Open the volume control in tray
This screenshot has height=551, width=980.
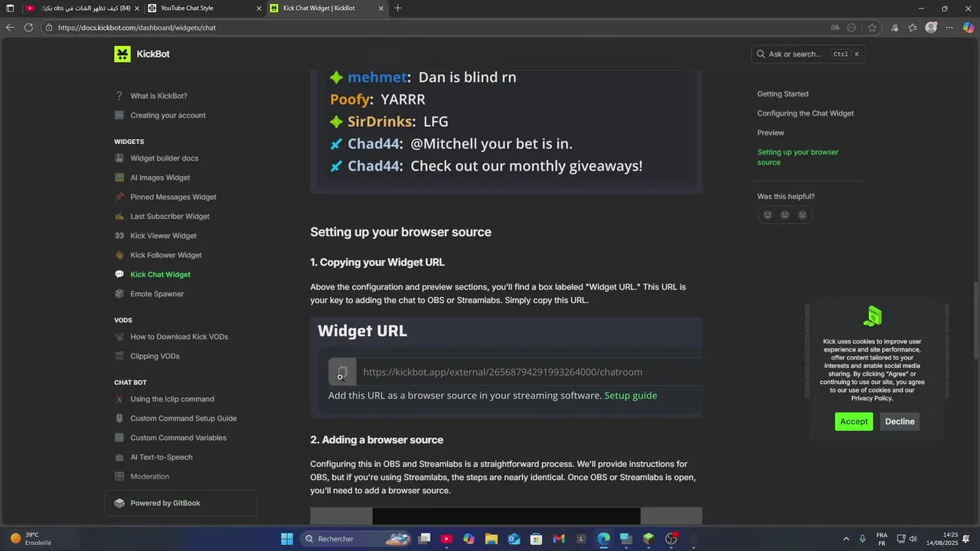coord(913,539)
